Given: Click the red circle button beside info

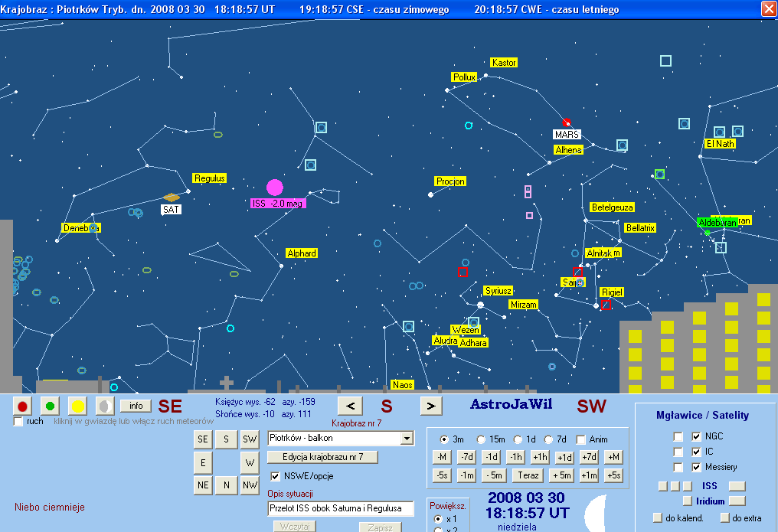Looking at the screenshot, I should pos(22,406).
